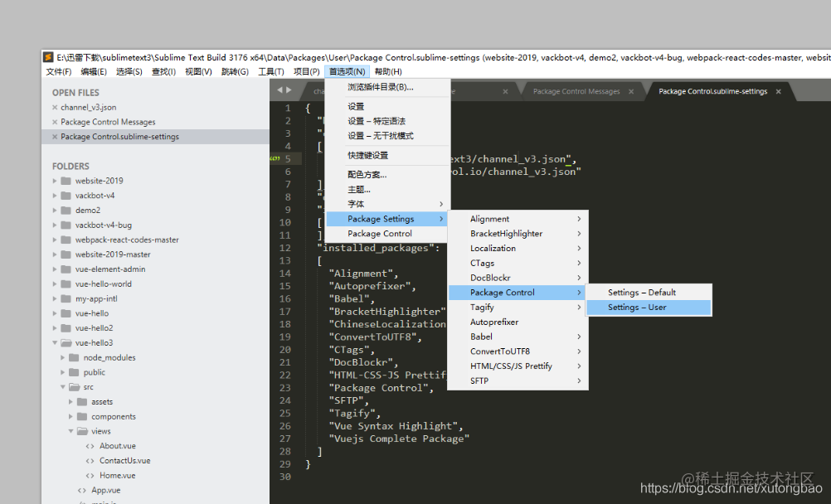Expand the demo2 folder
Viewport: 831px width, 504px height.
(55, 211)
